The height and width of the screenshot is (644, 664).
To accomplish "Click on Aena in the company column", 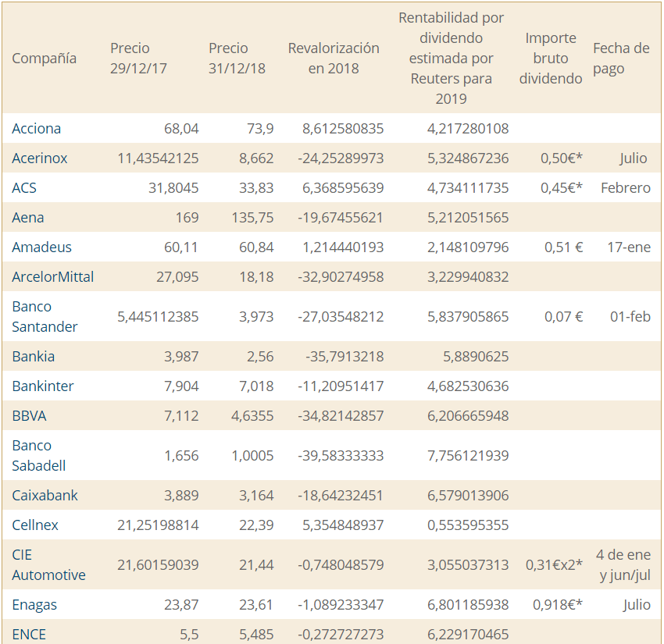I will point(28,218).
